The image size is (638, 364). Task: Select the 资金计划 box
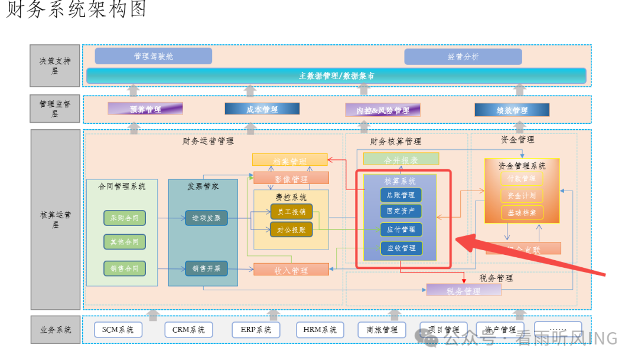point(522,195)
